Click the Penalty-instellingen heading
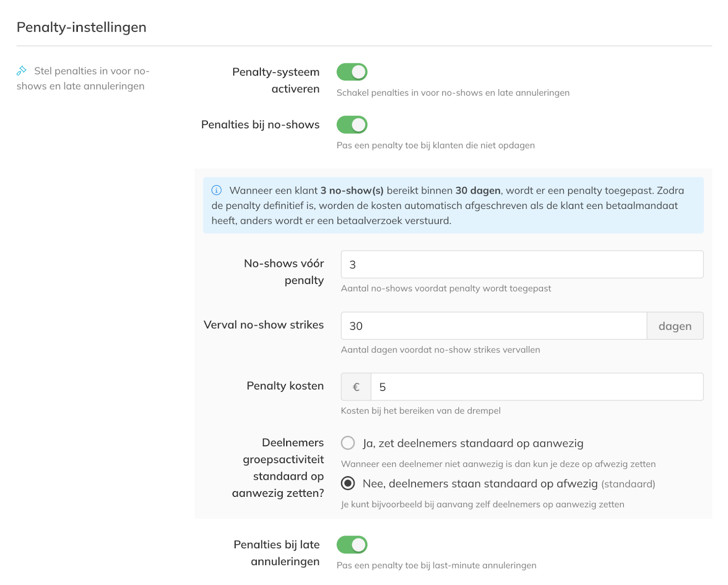The height and width of the screenshot is (585, 728). pos(81,27)
